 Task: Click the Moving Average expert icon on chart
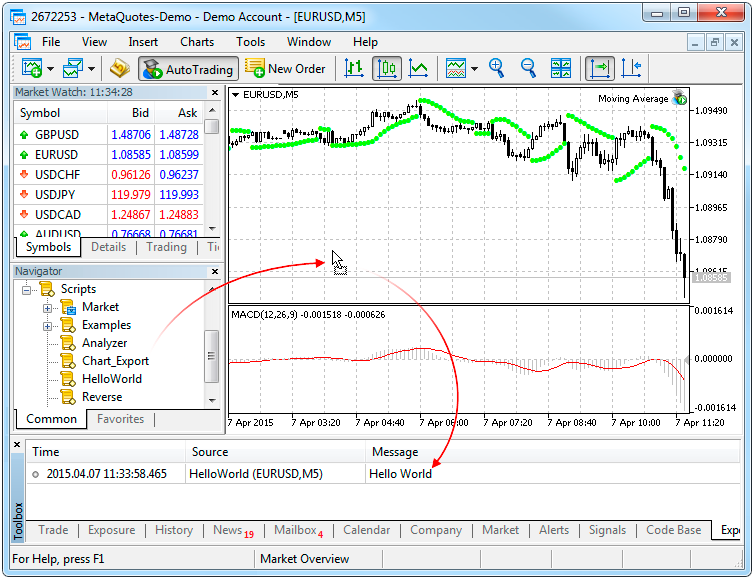point(680,98)
